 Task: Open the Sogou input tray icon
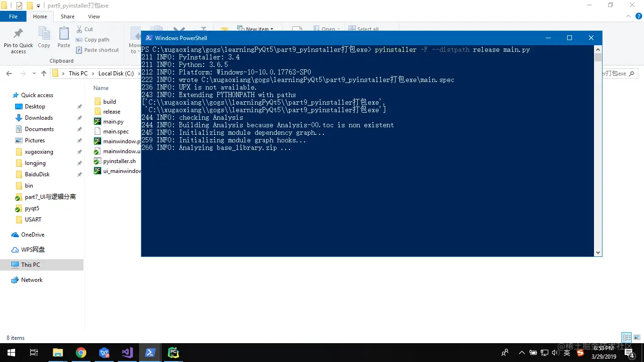point(579,352)
